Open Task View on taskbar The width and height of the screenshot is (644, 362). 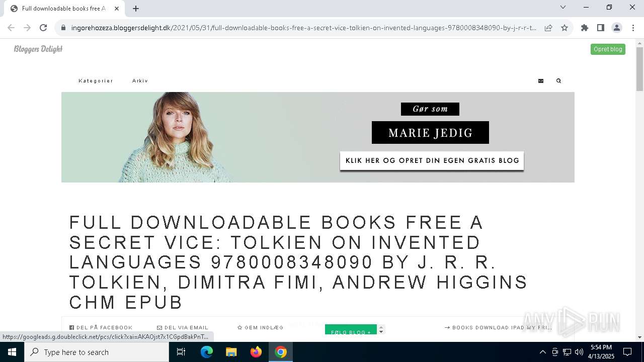click(181, 352)
